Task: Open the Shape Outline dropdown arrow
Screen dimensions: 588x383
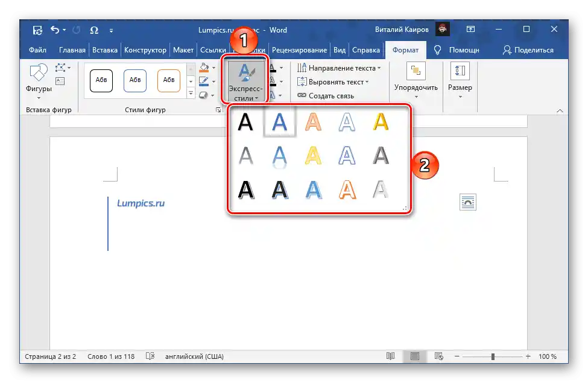Action: pos(213,81)
